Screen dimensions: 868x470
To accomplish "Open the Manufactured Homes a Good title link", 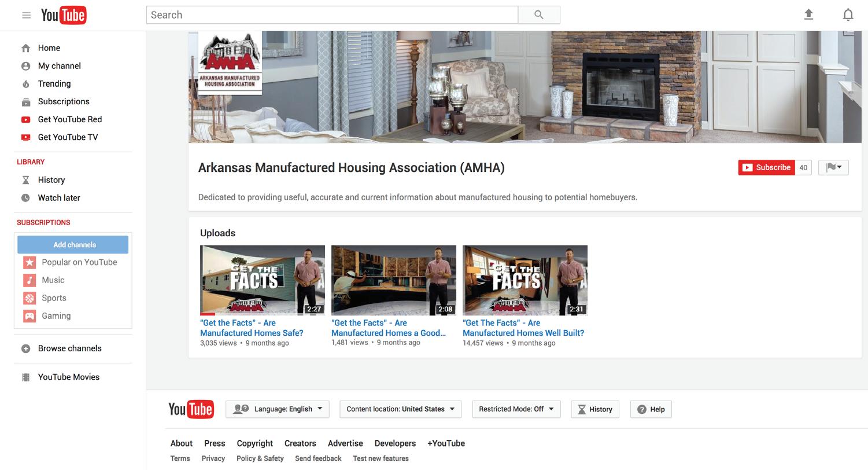I will tap(389, 328).
